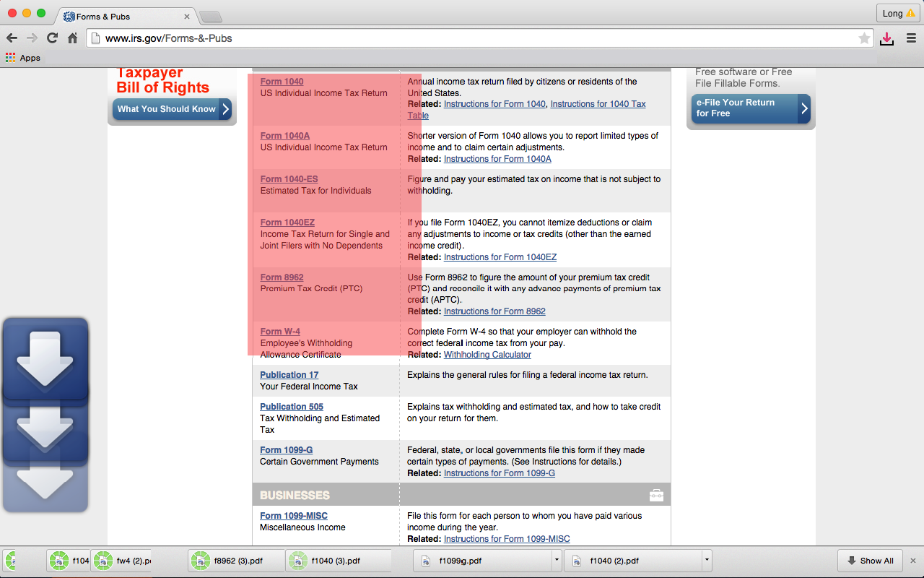Open the Form W-4 link
Image resolution: width=924 pixels, height=578 pixels.
point(280,332)
